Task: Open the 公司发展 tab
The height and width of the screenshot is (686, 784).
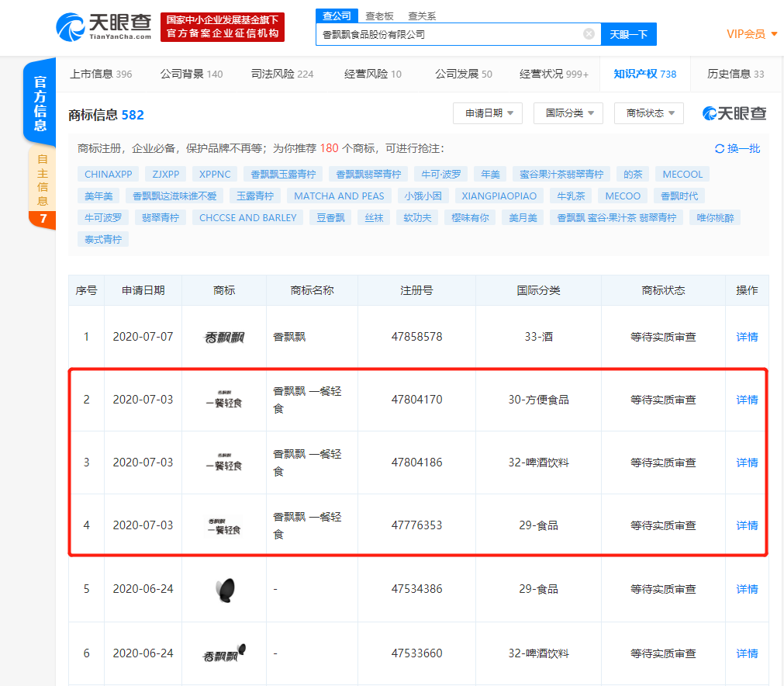Action: [x=463, y=74]
